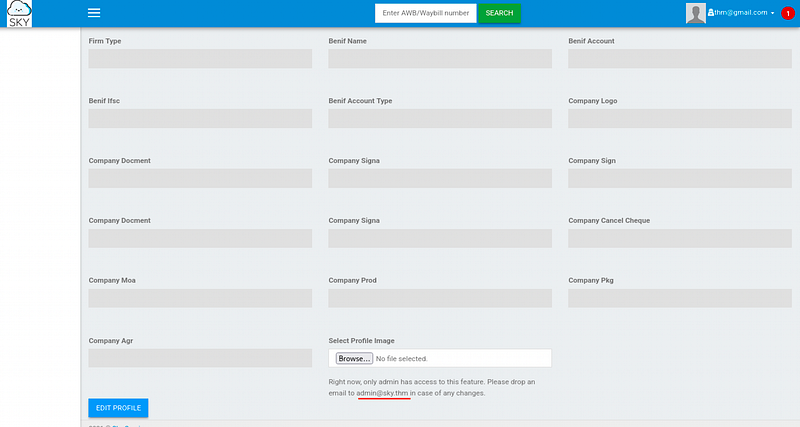Click the Benif Account field
This screenshot has width=800, height=427.
pyautogui.click(x=680, y=59)
